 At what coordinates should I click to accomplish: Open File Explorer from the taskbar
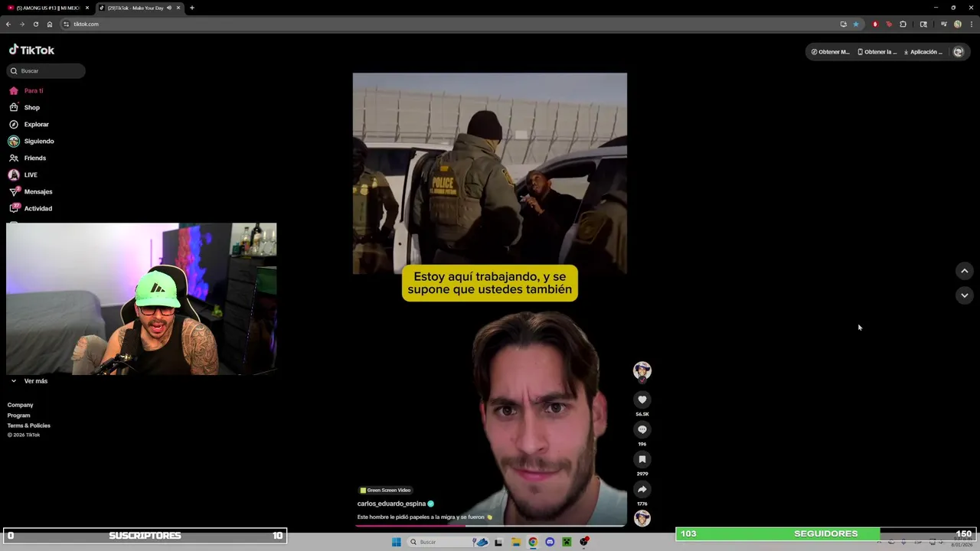(x=516, y=542)
